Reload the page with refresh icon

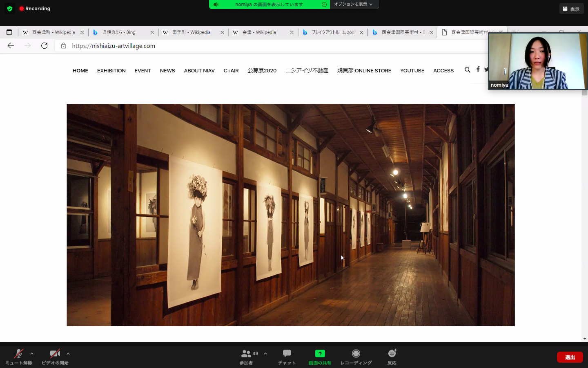(x=45, y=46)
